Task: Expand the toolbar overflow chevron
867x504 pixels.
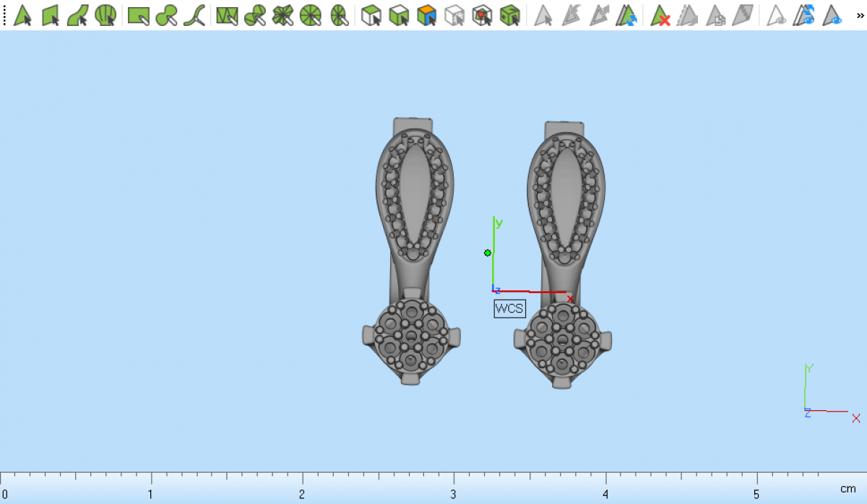Action: click(860, 15)
